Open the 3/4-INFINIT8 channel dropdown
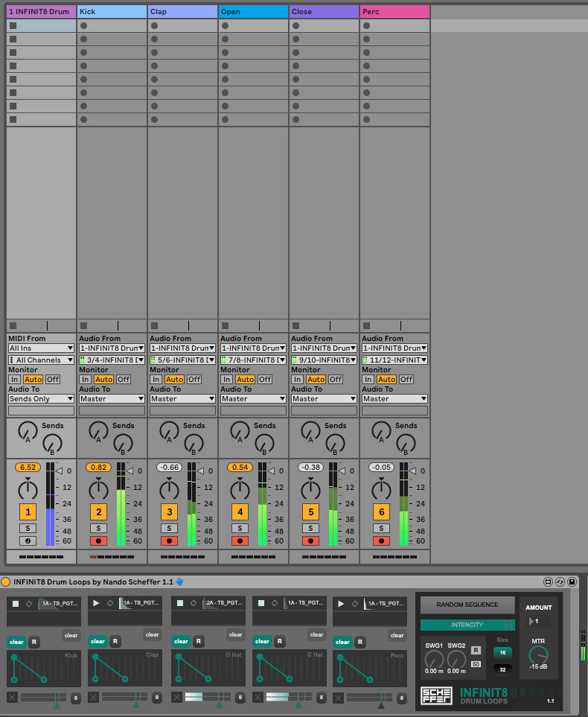Image resolution: width=588 pixels, height=717 pixels. click(x=112, y=360)
